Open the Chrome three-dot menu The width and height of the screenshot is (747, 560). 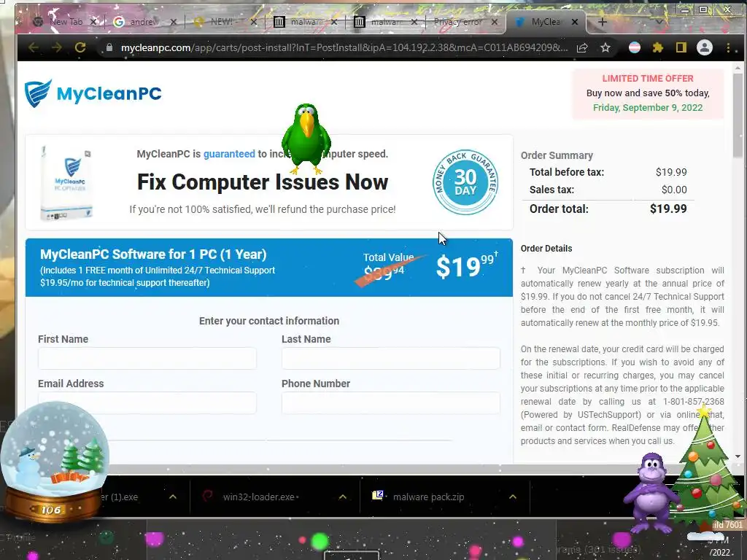coord(729,47)
